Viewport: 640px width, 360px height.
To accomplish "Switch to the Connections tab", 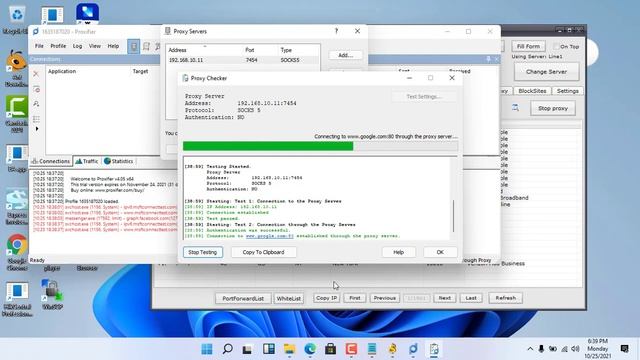I will tap(51, 161).
